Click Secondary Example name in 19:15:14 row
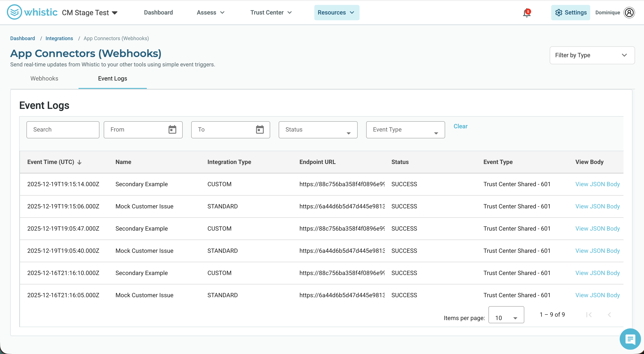Image resolution: width=644 pixels, height=354 pixels. (x=141, y=184)
